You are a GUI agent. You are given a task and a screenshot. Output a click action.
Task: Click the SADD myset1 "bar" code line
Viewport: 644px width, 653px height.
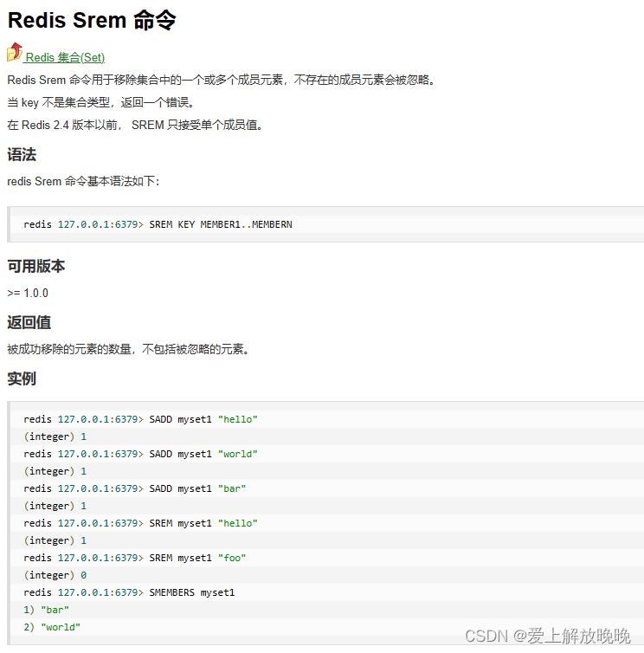(135, 488)
